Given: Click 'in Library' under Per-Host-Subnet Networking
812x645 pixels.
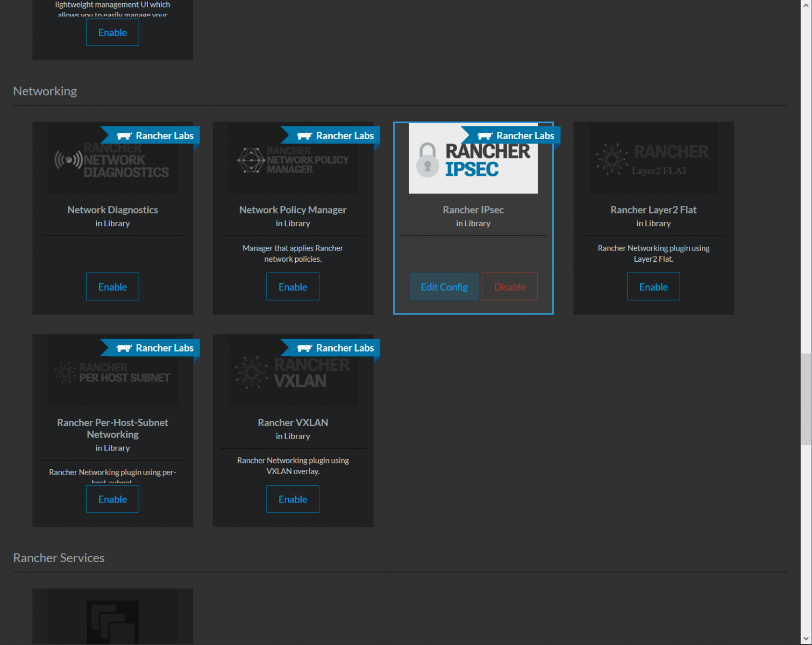Looking at the screenshot, I should pos(112,448).
